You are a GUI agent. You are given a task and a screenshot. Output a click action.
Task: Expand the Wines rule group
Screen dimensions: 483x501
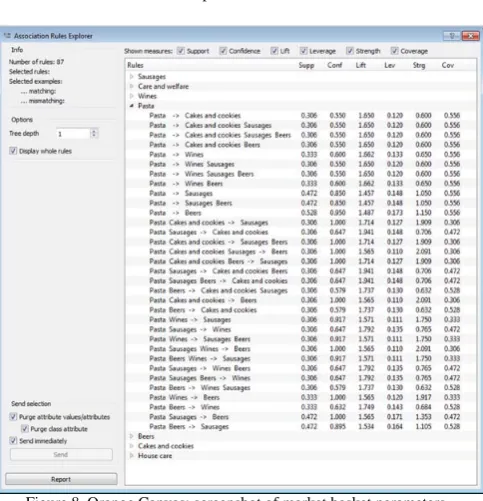click(132, 96)
